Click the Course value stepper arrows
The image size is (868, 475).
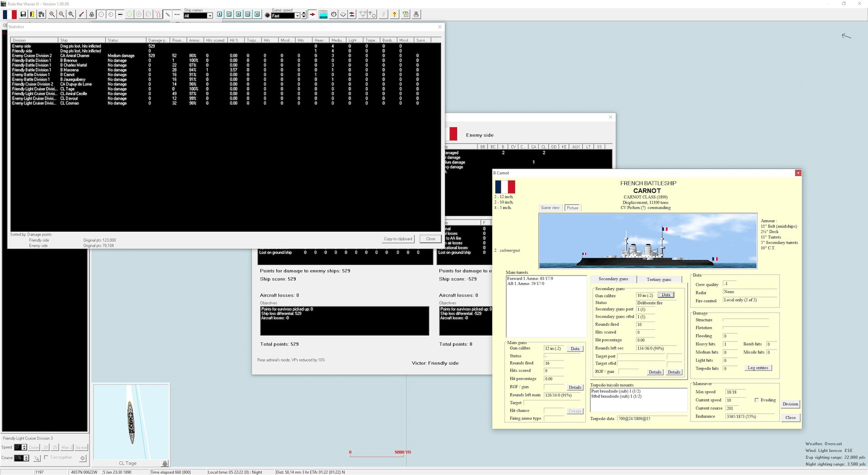[26, 458]
